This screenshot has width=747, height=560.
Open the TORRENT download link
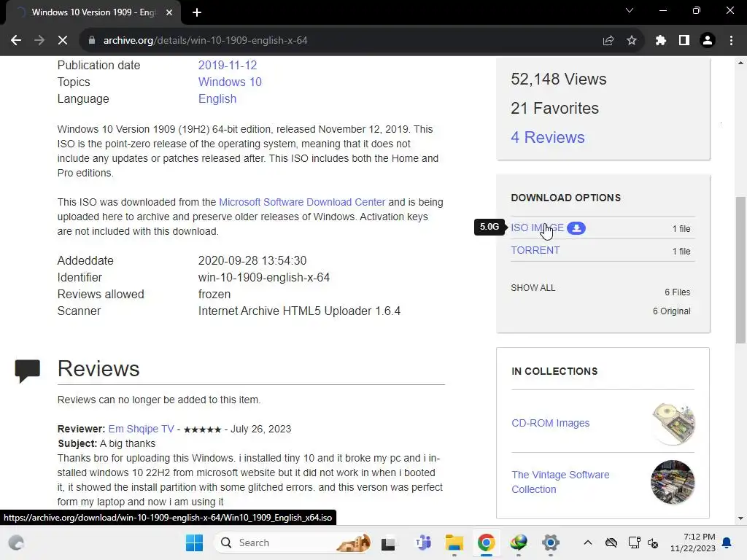point(535,251)
